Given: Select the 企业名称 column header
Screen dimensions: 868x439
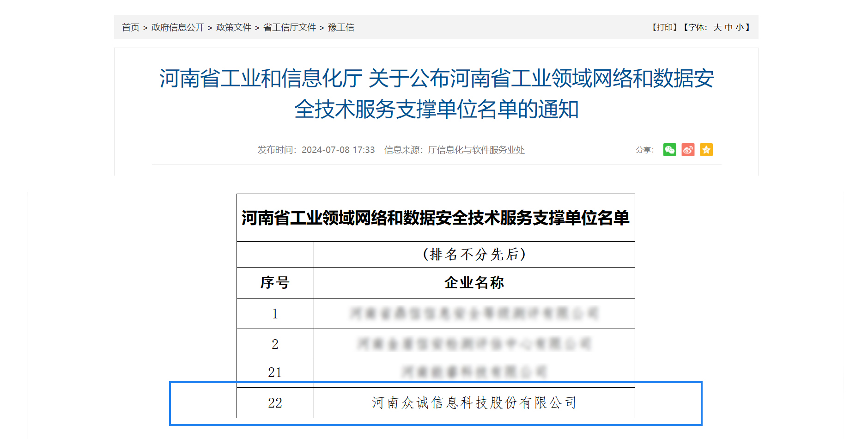Looking at the screenshot, I should (474, 282).
